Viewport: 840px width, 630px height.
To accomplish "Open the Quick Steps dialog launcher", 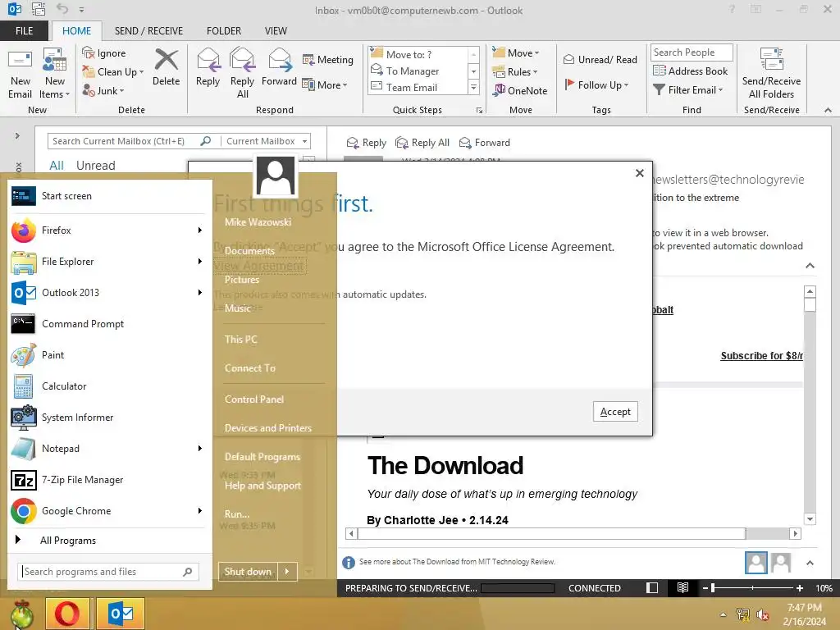I will tap(479, 111).
